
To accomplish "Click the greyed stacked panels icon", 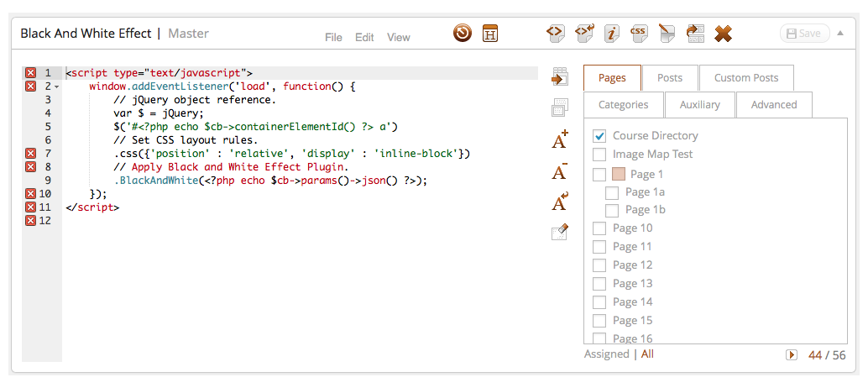I will coord(560,107).
